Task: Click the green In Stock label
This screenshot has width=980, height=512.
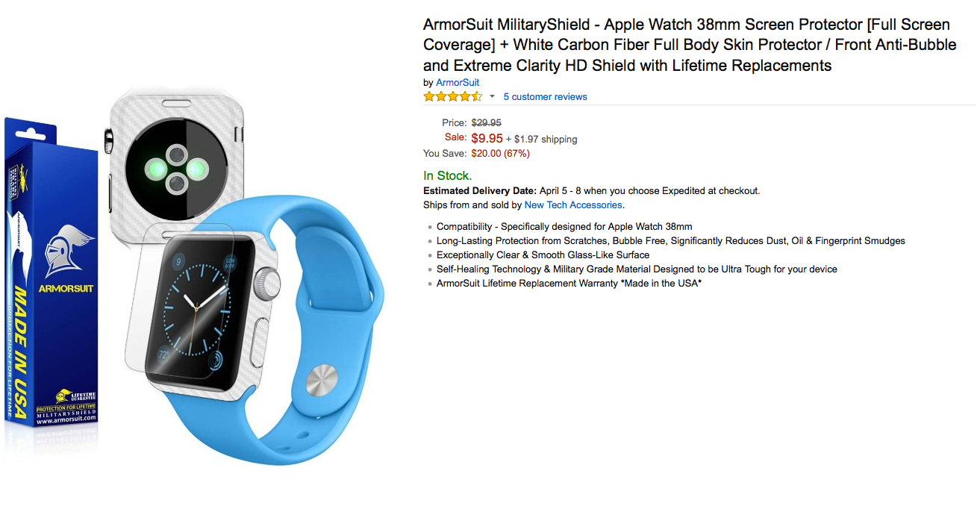Action: tap(447, 176)
